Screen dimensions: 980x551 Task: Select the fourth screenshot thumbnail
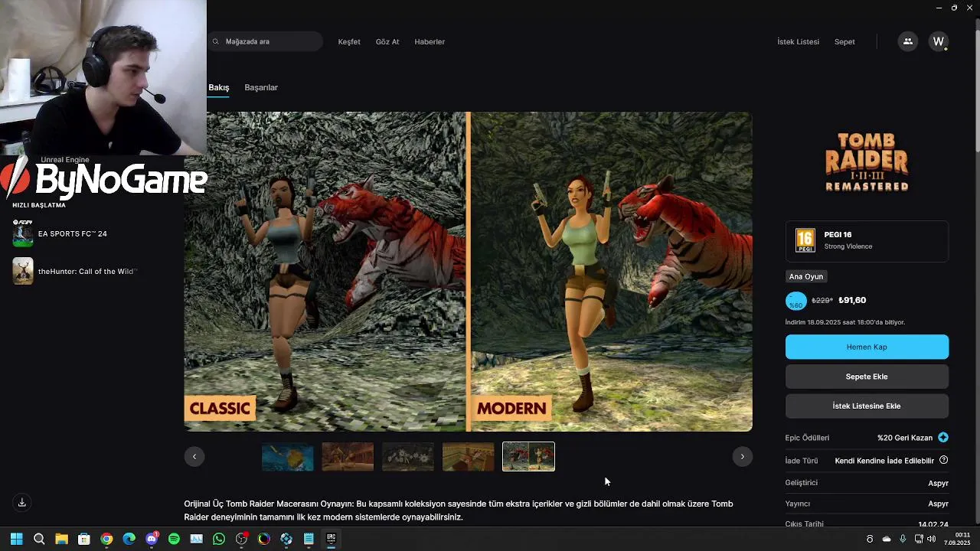(469, 457)
